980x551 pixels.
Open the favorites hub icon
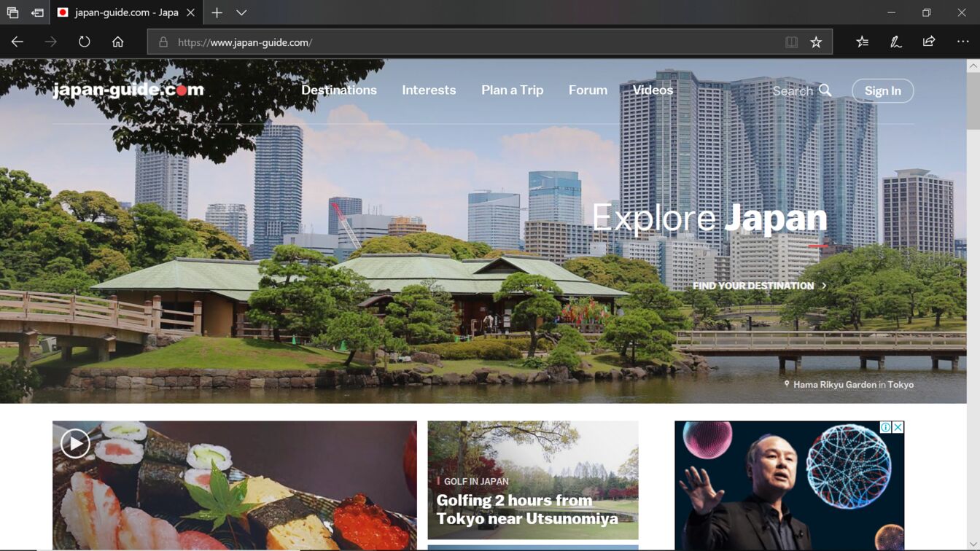pos(863,42)
